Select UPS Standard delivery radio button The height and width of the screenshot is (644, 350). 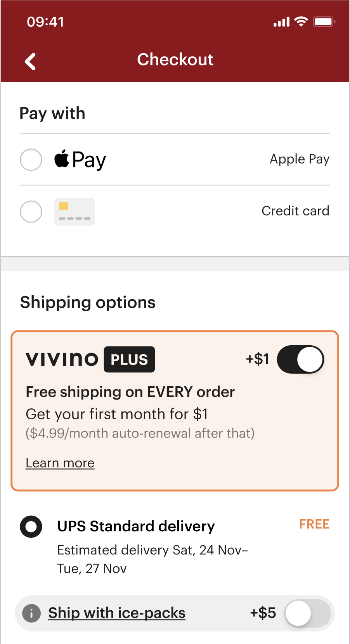coord(31,527)
